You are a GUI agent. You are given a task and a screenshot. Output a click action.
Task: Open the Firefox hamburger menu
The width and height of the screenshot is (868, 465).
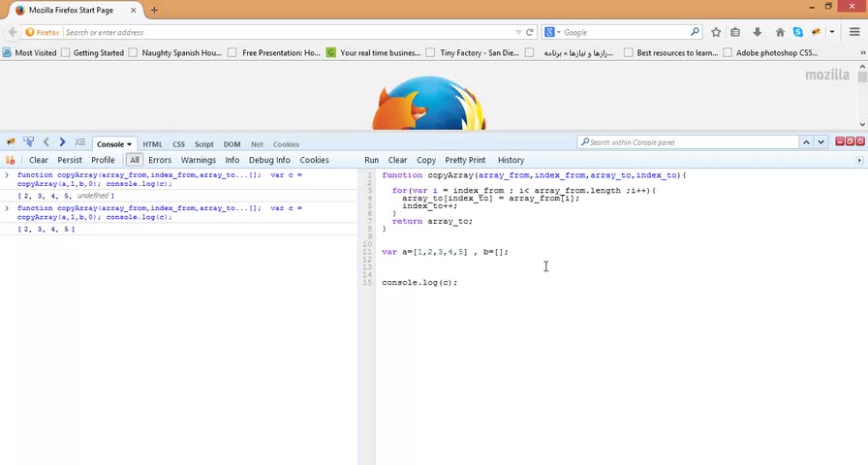(854, 32)
